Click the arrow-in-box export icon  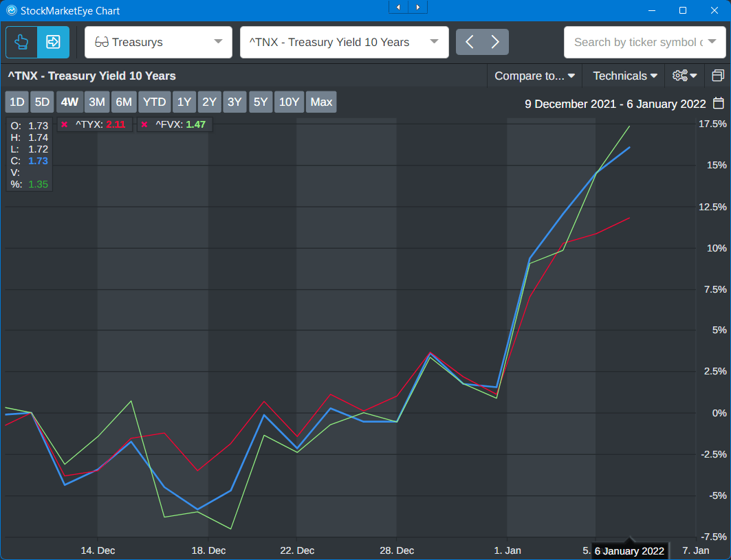point(53,42)
